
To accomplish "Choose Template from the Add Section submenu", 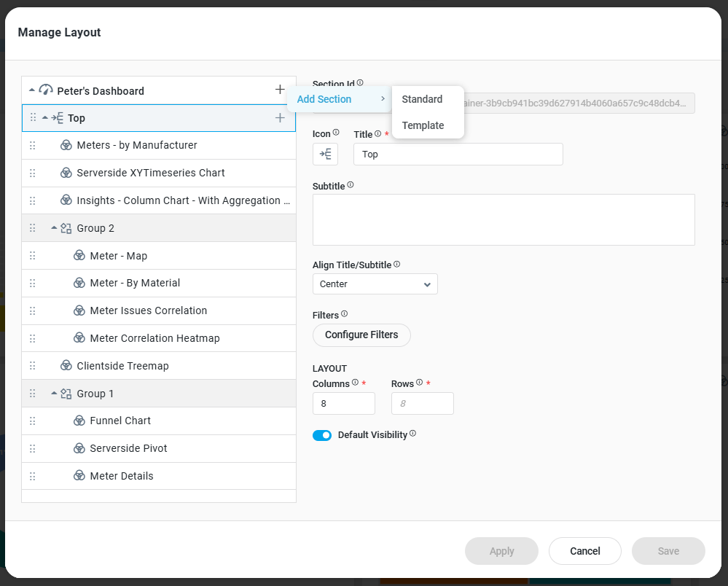I will [x=423, y=125].
